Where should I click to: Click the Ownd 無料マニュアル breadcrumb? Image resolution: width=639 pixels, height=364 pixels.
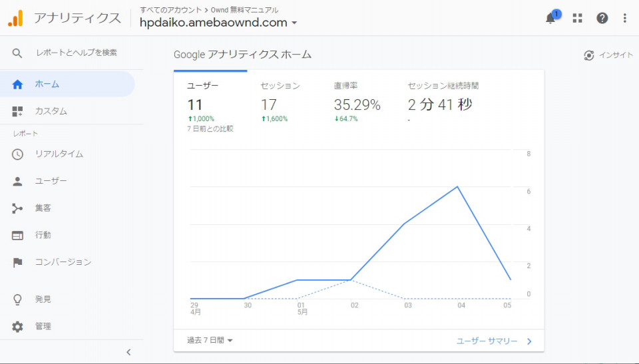244,10
